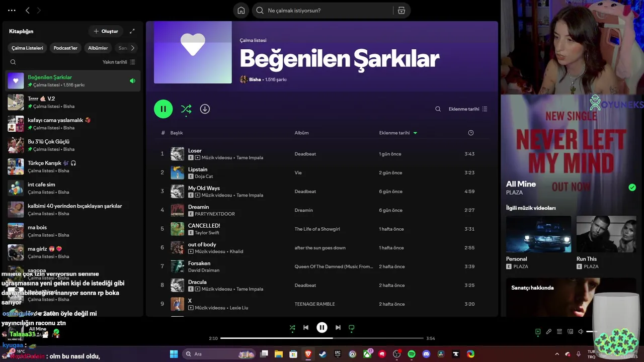This screenshot has height=362, width=644.
Task: Sort by the Eklenme tarihi column header
Action: pyautogui.click(x=398, y=133)
